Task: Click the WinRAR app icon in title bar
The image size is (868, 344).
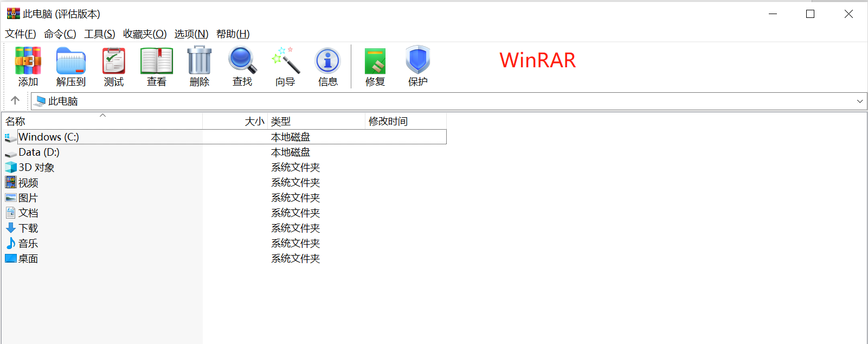Action: 13,14
